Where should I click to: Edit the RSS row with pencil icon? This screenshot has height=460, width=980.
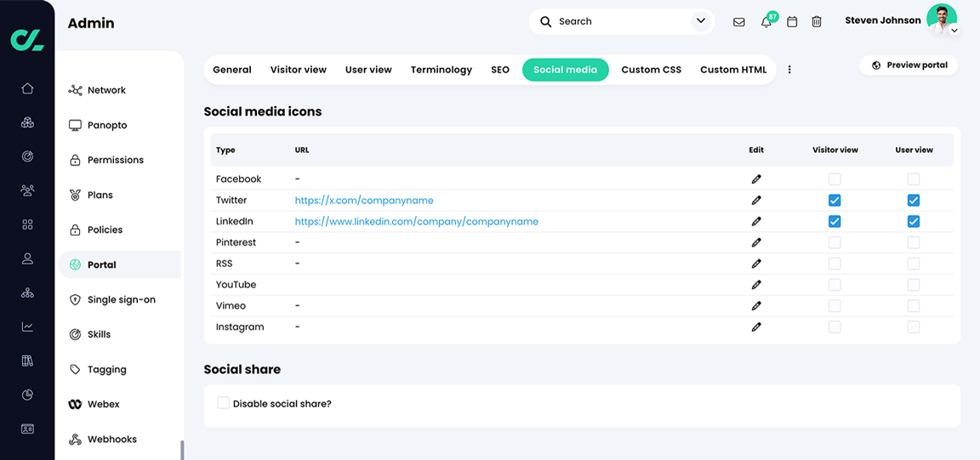pos(756,264)
